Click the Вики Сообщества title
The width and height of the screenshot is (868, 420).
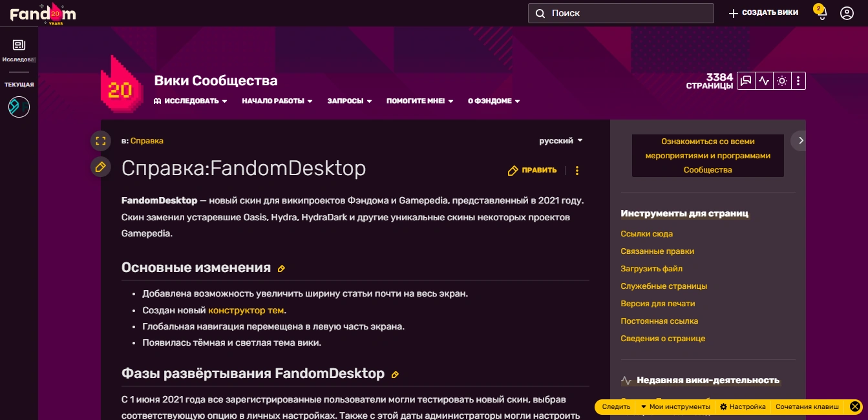click(x=216, y=81)
